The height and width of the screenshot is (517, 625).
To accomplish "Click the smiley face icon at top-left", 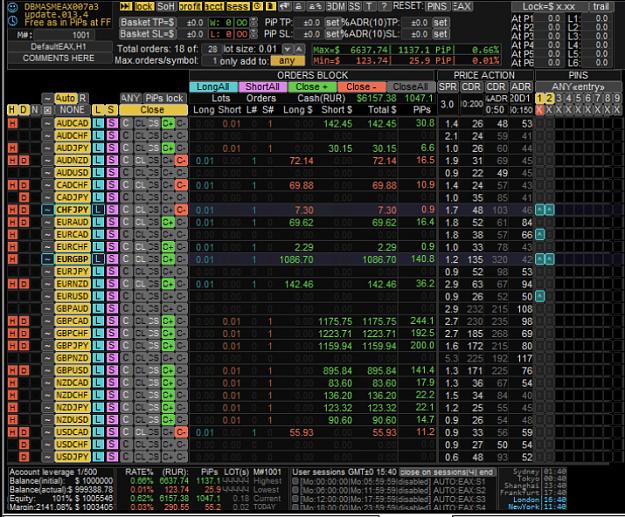I will [x=12, y=7].
